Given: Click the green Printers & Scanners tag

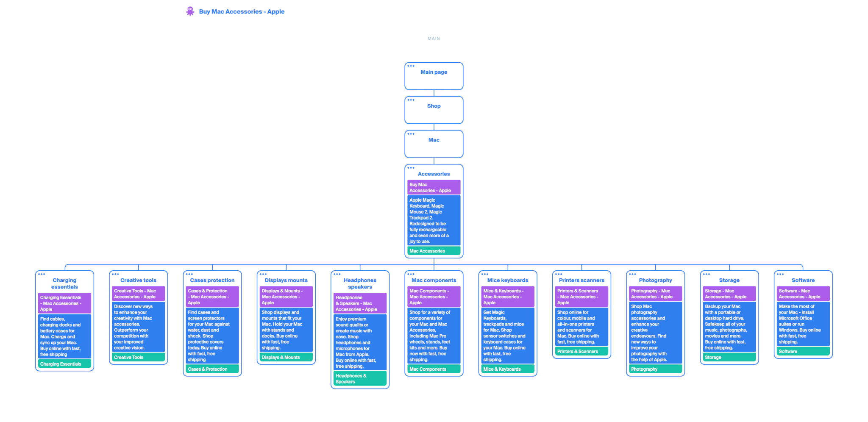Looking at the screenshot, I should (x=581, y=351).
